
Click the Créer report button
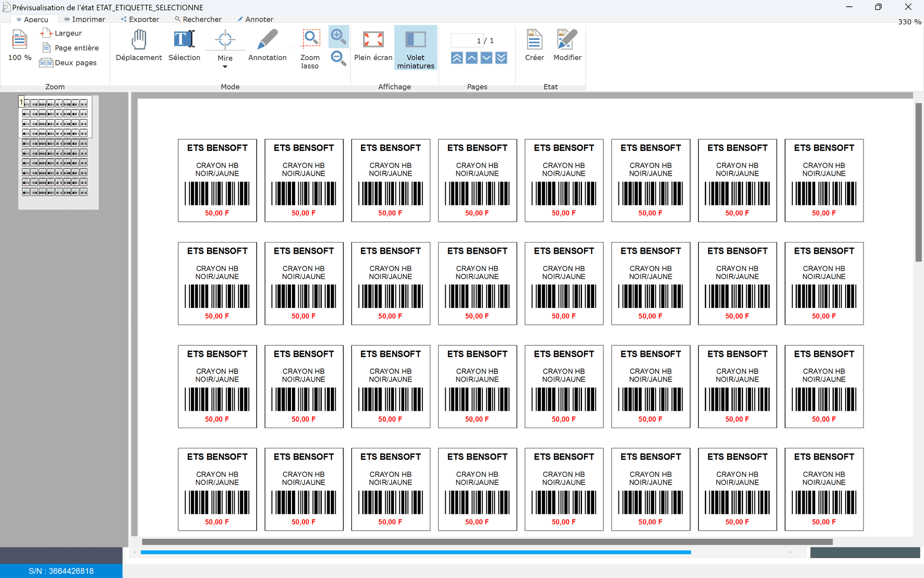(x=534, y=45)
